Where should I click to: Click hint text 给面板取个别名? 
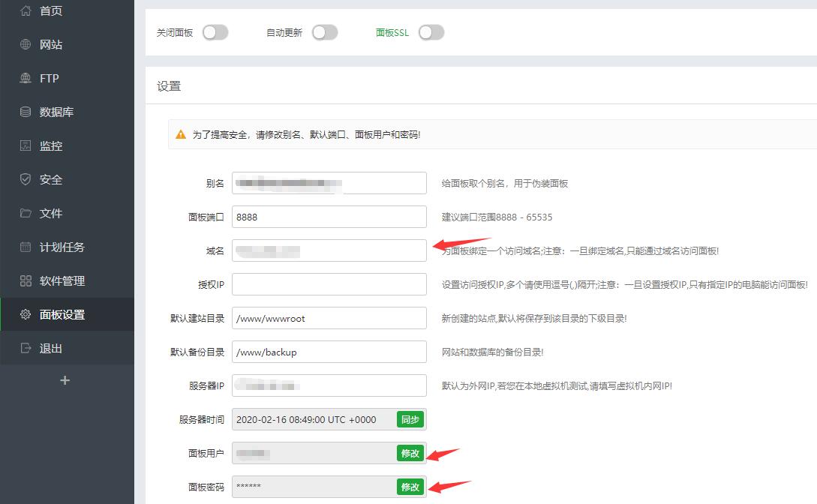(x=505, y=183)
